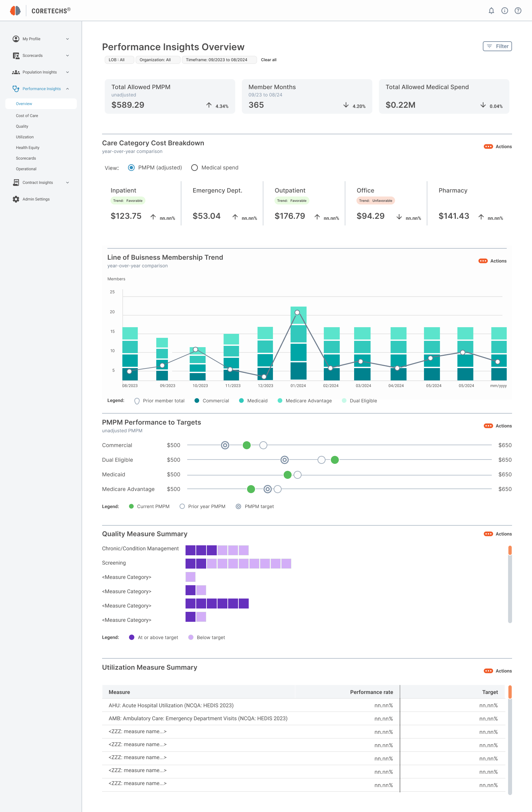The height and width of the screenshot is (812, 532).
Task: Open Actions menu for Utilization Measure Summary
Action: [497, 671]
